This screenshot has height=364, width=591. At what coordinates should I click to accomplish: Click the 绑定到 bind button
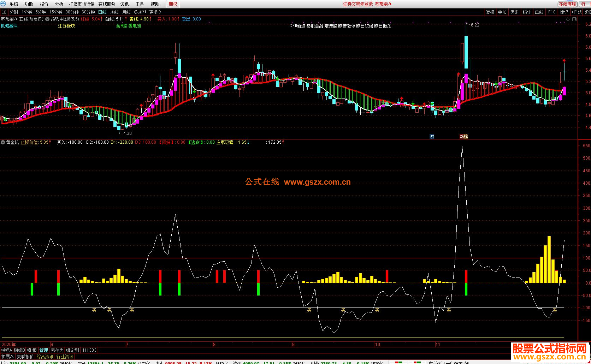(72, 350)
